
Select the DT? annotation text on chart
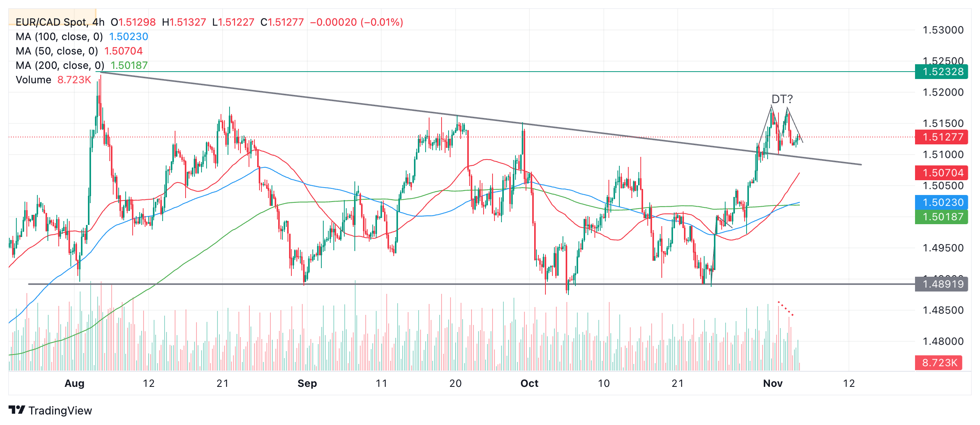782,99
